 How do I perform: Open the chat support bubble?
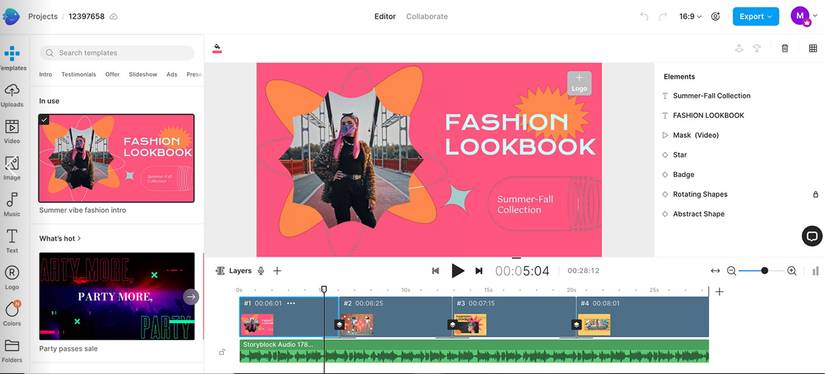point(812,236)
